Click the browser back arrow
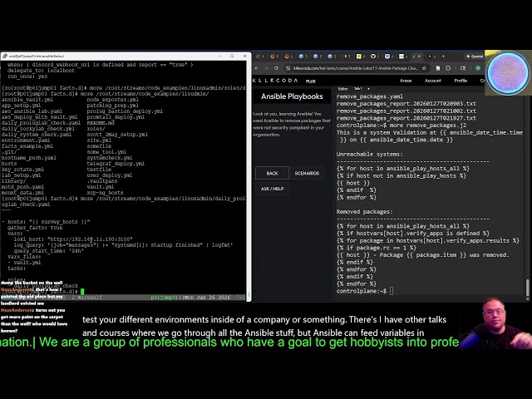This screenshot has width=532, height=399. click(x=257, y=68)
